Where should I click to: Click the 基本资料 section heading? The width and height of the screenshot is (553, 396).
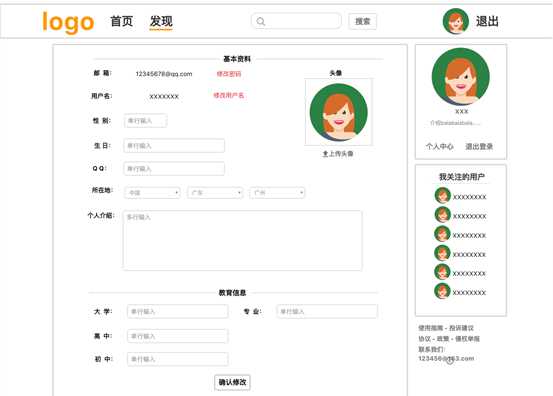237,59
